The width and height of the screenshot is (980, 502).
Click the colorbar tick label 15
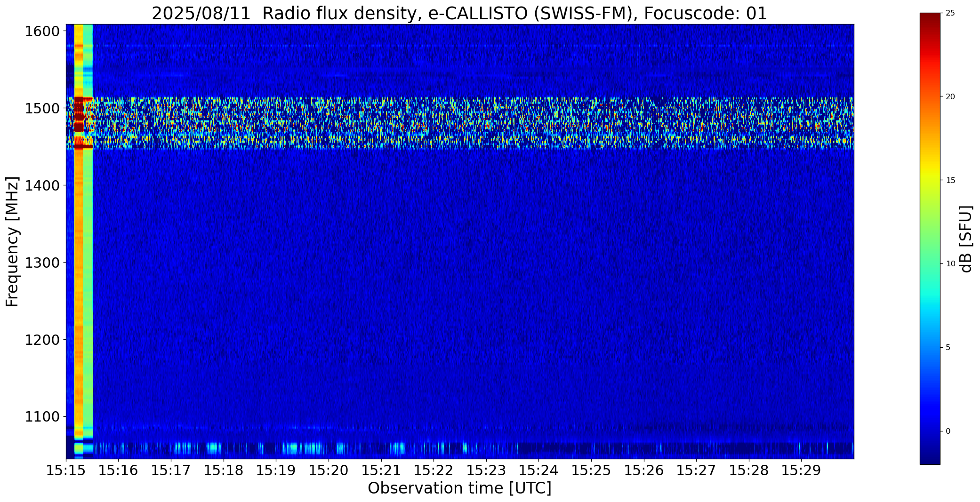(x=950, y=181)
